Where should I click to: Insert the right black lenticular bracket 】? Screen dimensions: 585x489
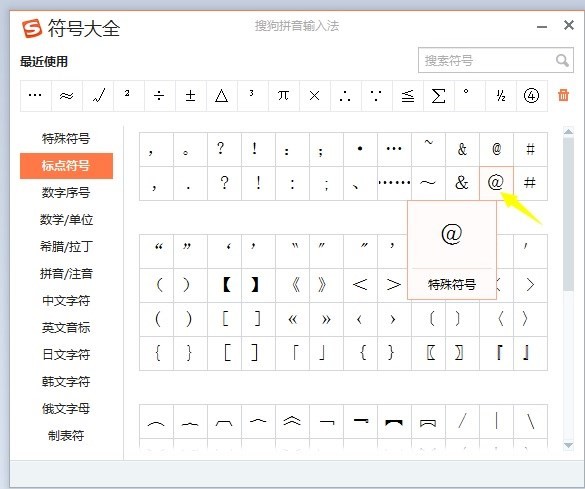[x=259, y=285]
